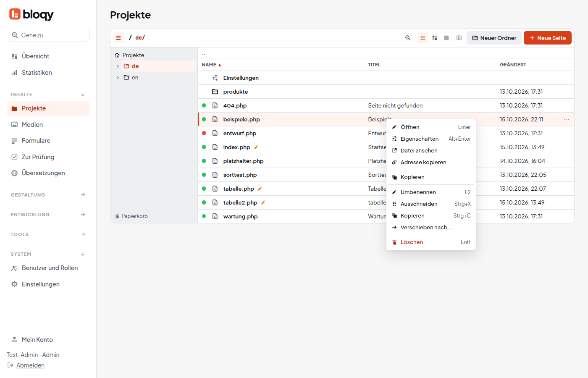Click the pencil icon beside index.php

[256, 147]
